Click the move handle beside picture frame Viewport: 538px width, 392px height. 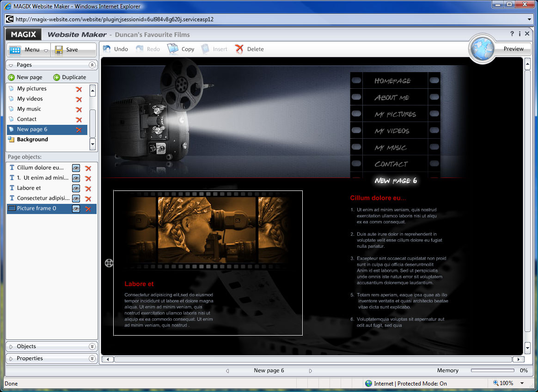(109, 263)
